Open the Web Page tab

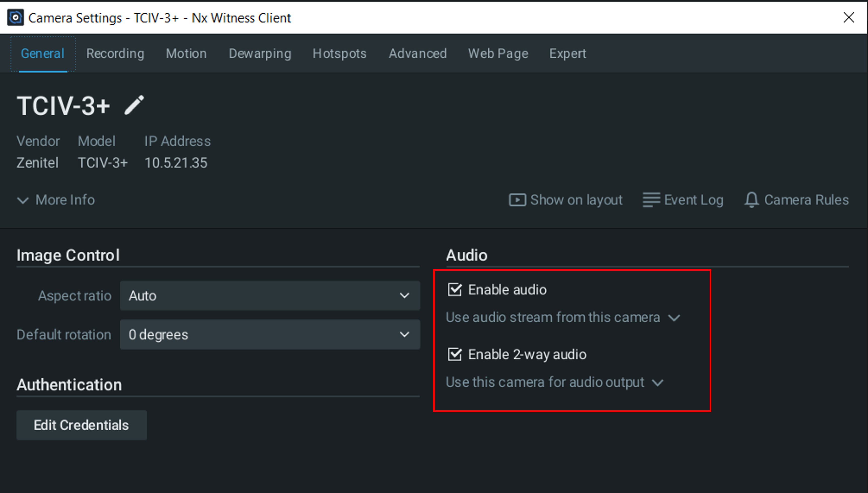[498, 53]
